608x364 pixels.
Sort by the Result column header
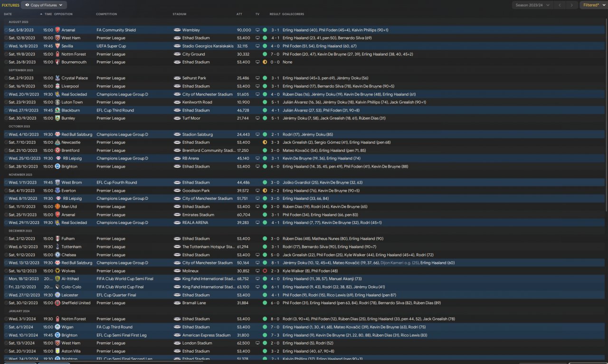tap(275, 14)
